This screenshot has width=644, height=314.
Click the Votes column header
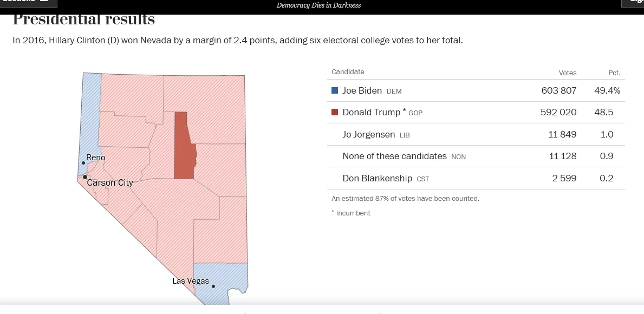pyautogui.click(x=567, y=73)
